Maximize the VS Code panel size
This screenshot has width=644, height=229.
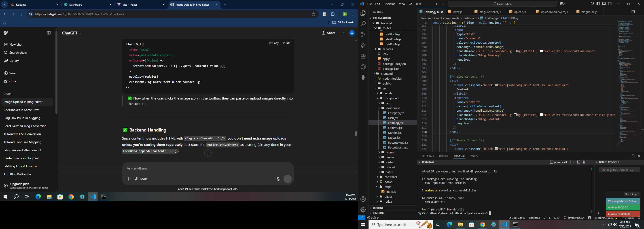coord(633,156)
